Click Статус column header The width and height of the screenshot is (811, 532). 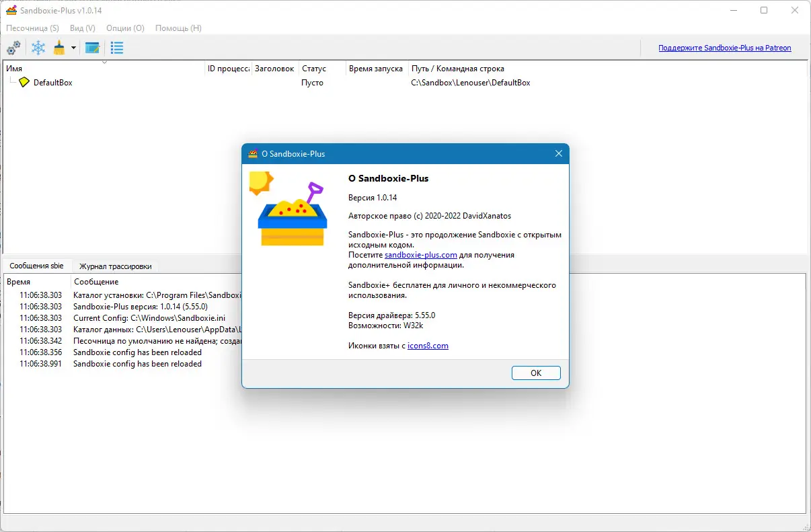(x=323, y=69)
